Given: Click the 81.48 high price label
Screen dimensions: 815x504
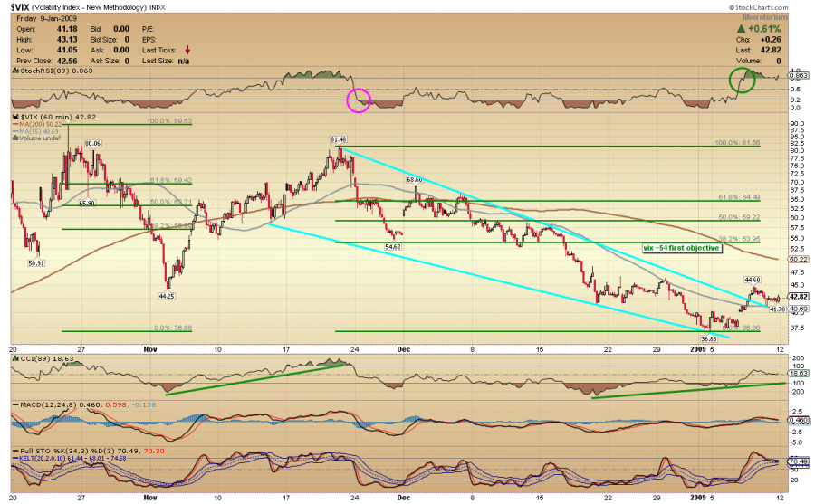Looking at the screenshot, I should tap(338, 139).
